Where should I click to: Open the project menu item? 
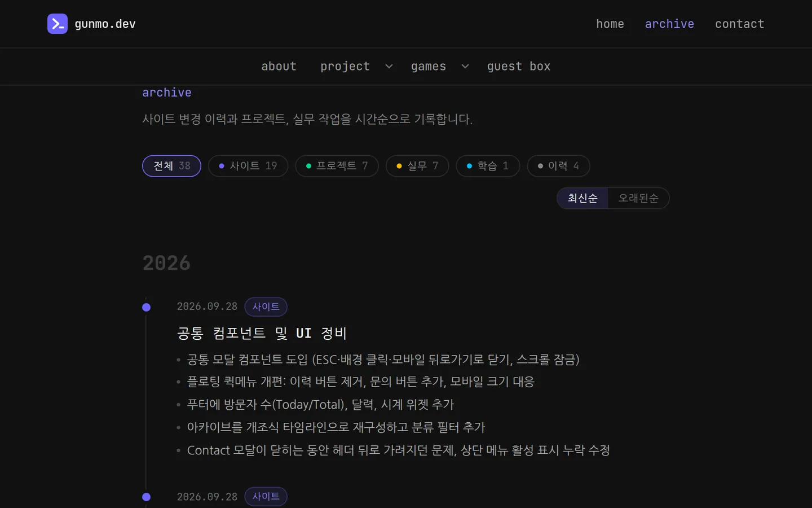[x=345, y=66]
